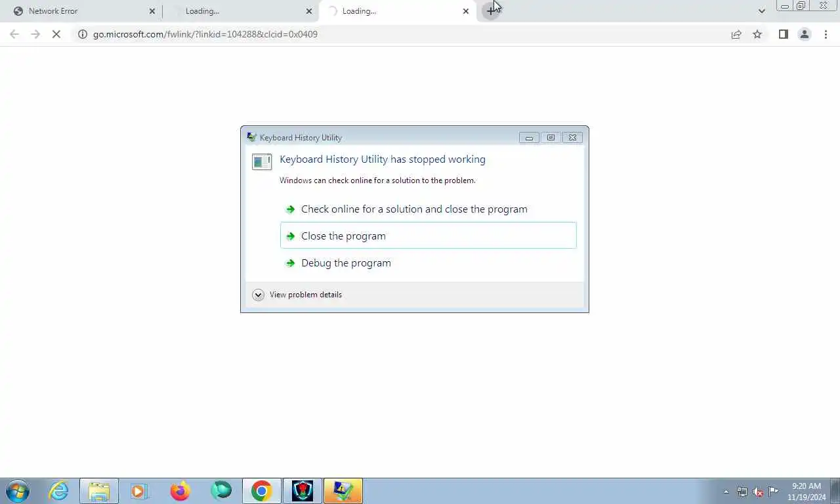Open the Windows Start menu
840x504 pixels.
coord(18,491)
